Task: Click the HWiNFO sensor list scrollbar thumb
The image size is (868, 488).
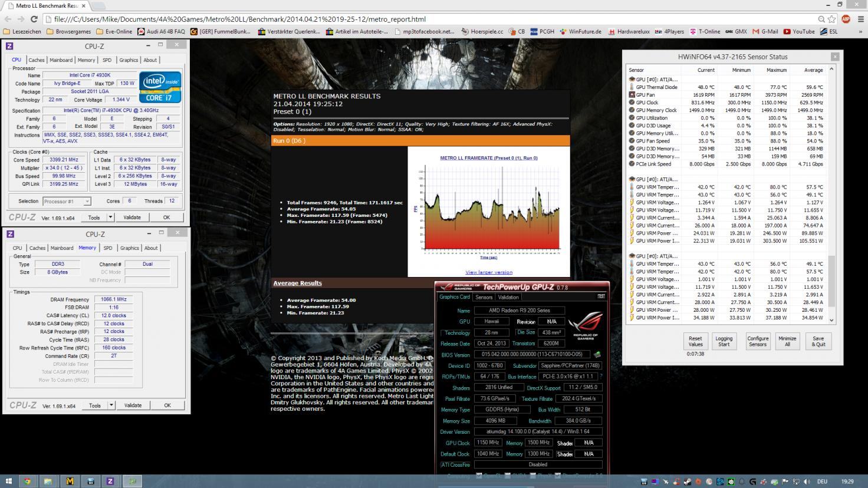Action: [x=832, y=281]
